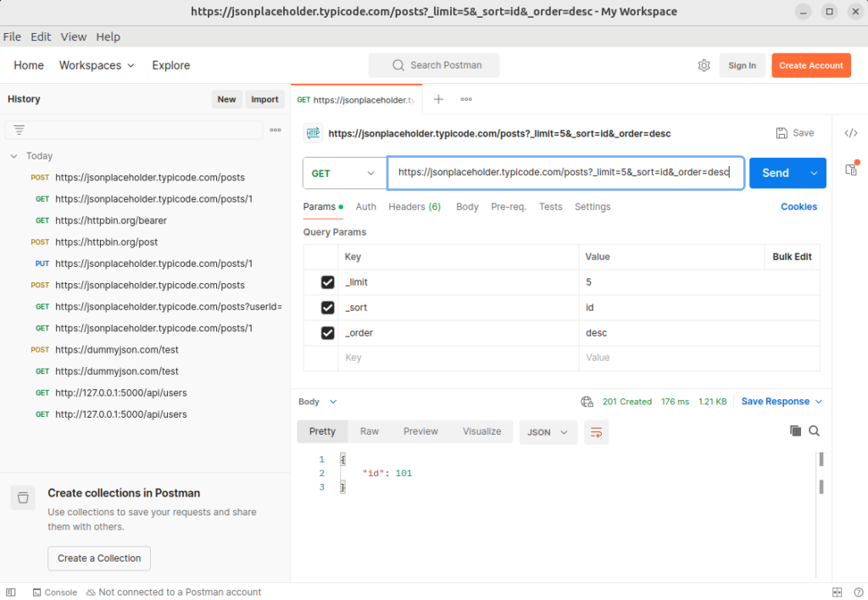This screenshot has width=868, height=600.
Task: Open history entry POST https://dummyjson.com/test
Action: (104, 350)
